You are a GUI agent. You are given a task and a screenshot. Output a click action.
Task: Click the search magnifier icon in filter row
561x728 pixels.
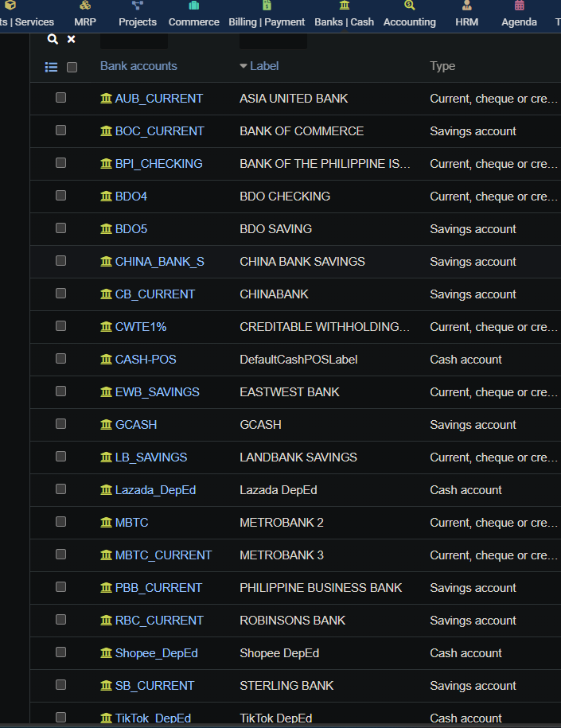(53, 39)
